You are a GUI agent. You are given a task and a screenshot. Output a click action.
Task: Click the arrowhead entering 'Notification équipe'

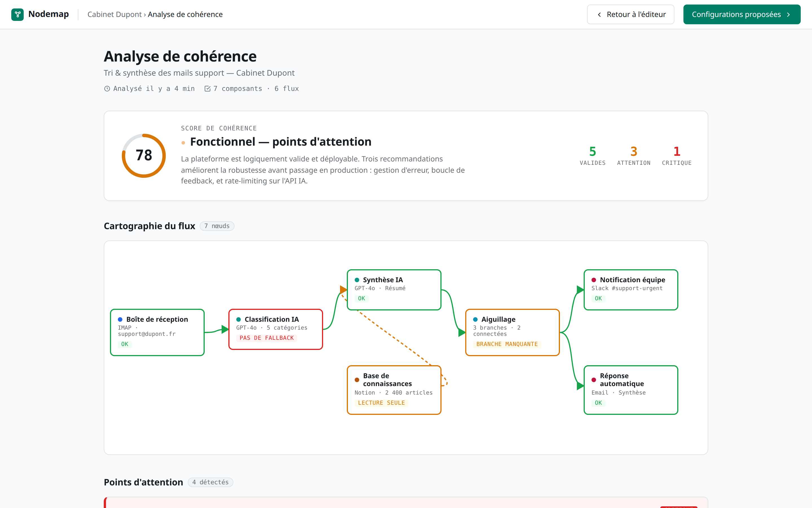click(581, 290)
